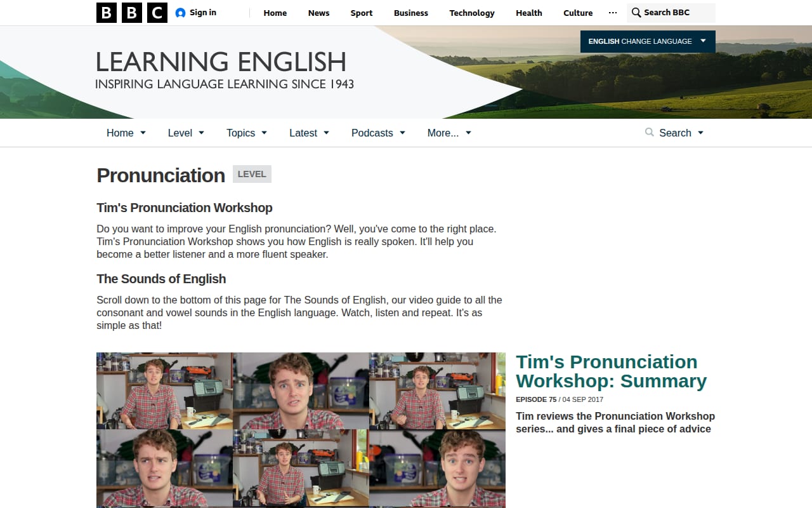
Task: Expand the Latest menu
Action: [x=309, y=133]
